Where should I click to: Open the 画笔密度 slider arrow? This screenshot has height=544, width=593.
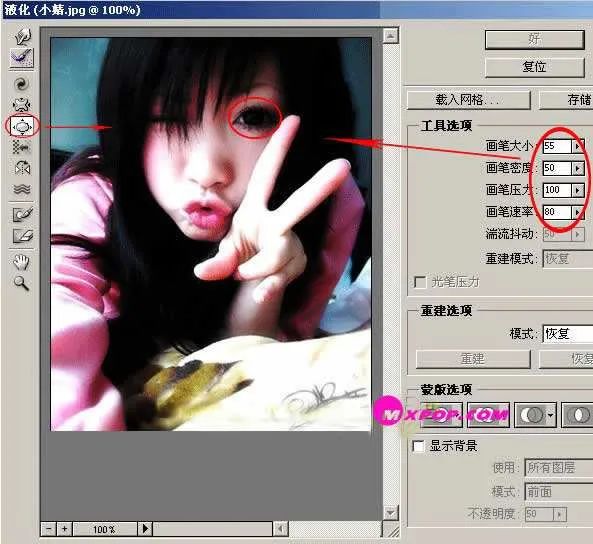(577, 168)
